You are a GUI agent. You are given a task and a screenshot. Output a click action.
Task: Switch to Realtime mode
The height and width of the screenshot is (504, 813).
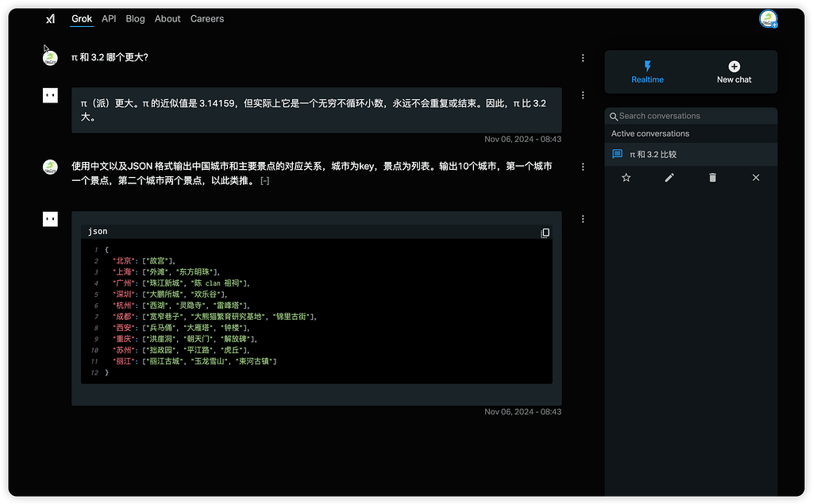coord(647,72)
